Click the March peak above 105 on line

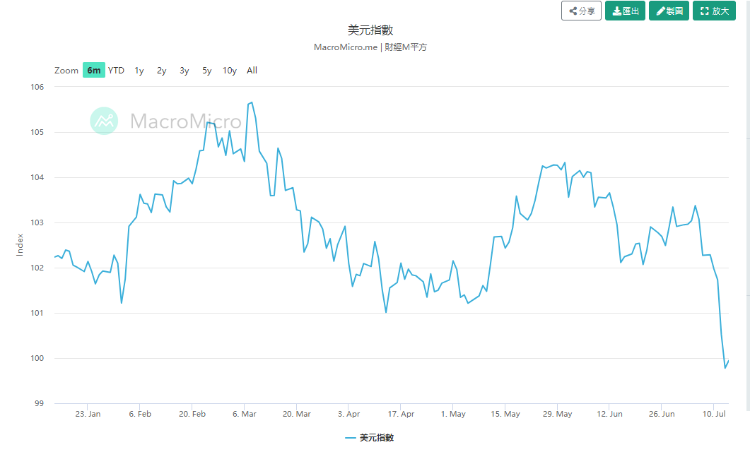click(252, 102)
